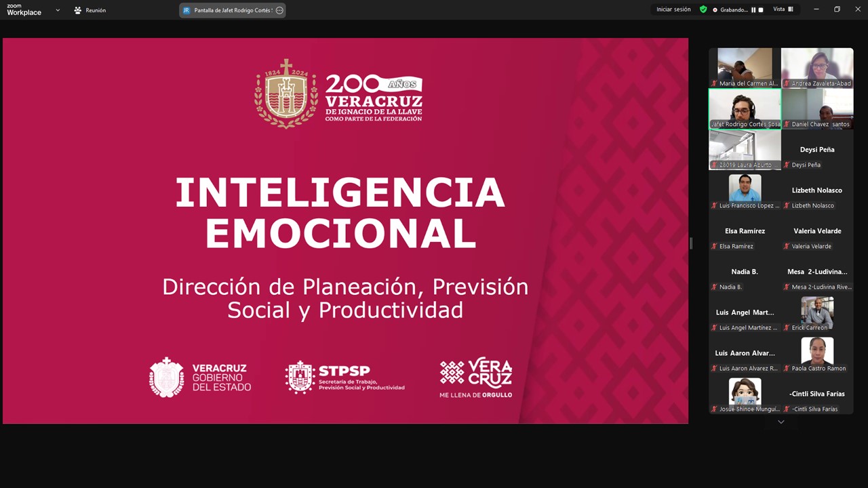
Task: Click the muted mic icon beside Erick Carreon
Action: click(x=787, y=327)
